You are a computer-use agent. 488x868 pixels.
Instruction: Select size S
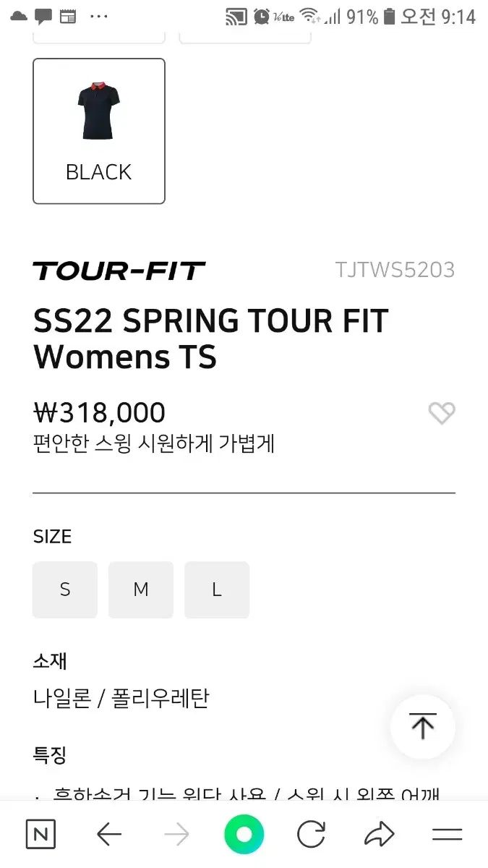(x=65, y=590)
